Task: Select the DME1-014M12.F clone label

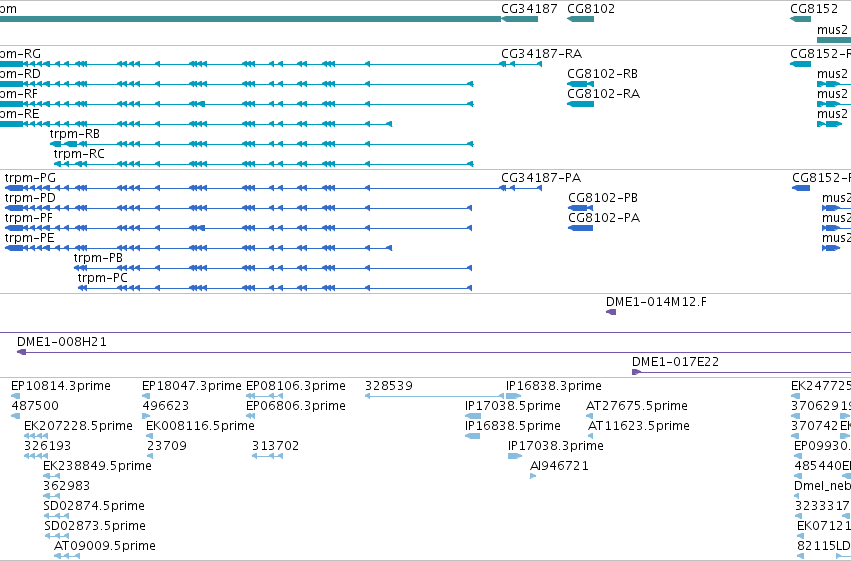Action: (657, 302)
